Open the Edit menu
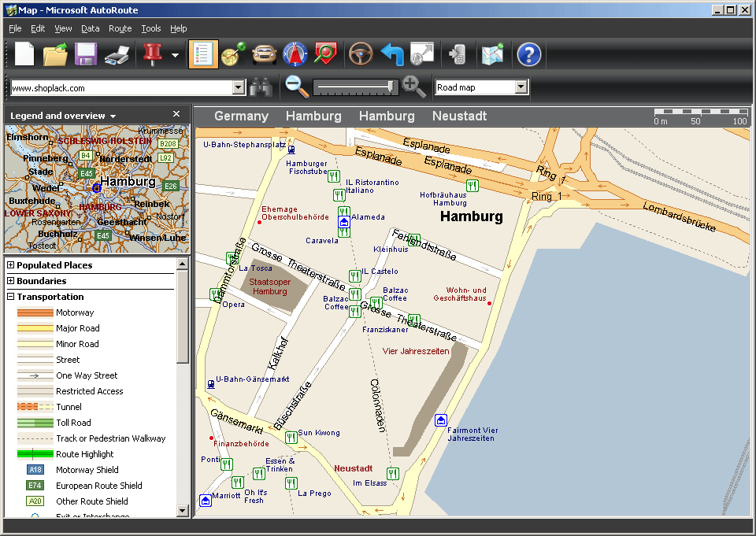 pos(38,28)
